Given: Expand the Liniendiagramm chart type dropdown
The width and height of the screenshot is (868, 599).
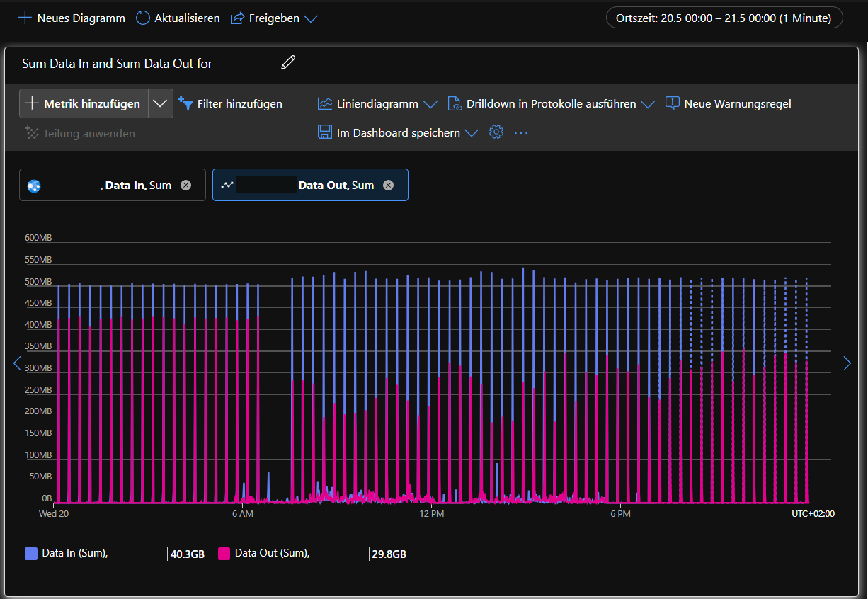Looking at the screenshot, I should (430, 105).
